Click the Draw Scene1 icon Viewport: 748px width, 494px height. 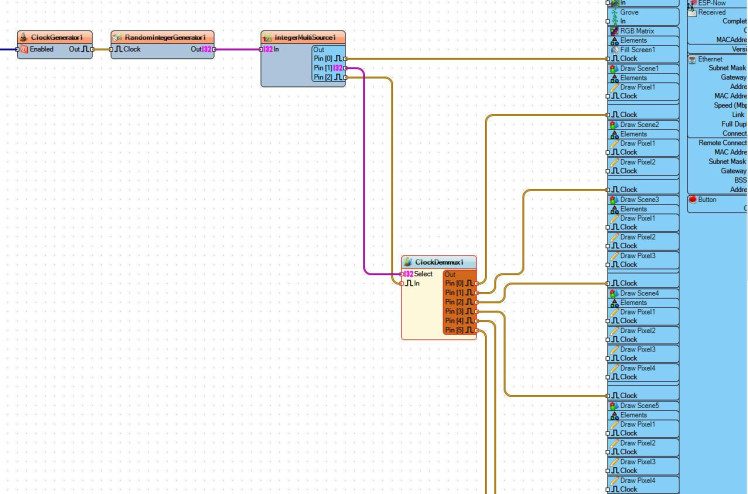click(614, 68)
